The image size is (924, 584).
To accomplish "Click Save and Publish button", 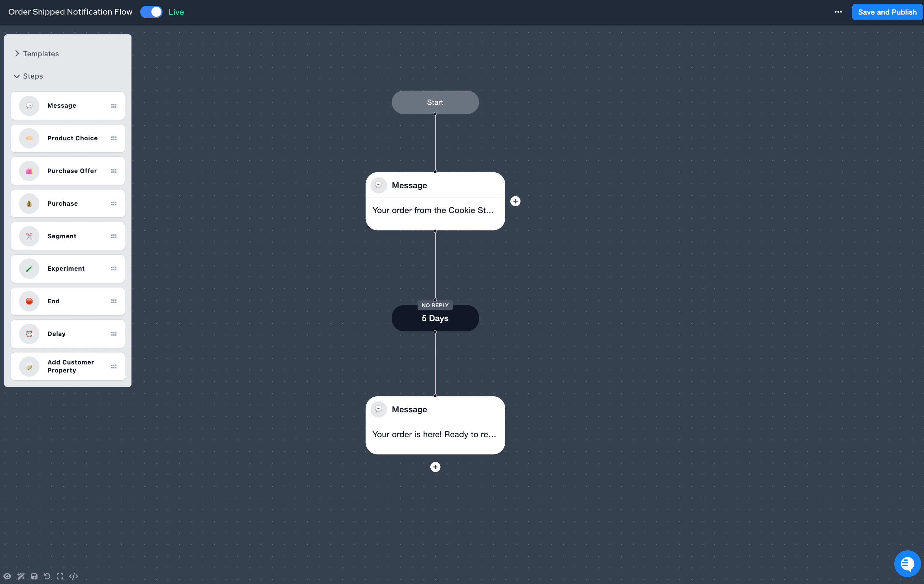I will [x=887, y=12].
